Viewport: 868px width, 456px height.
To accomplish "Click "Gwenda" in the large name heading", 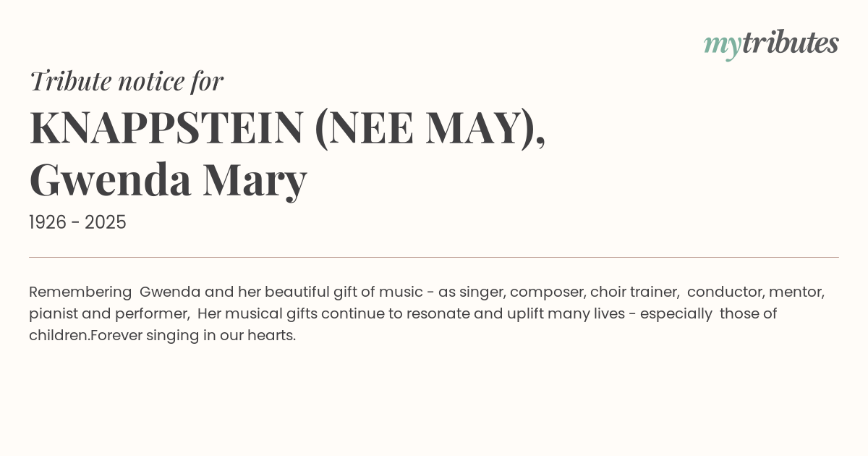I will tap(110, 180).
